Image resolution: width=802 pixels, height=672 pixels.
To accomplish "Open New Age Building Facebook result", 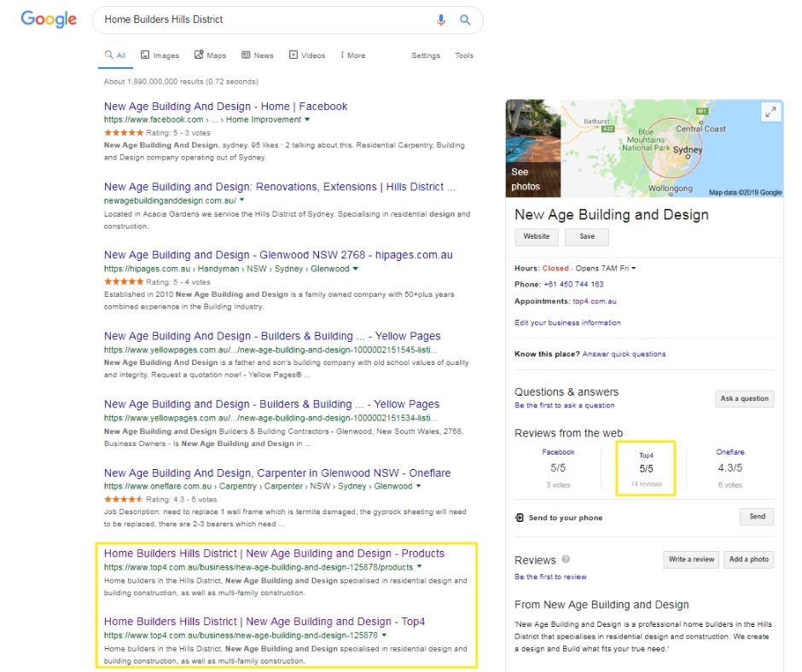I will (x=225, y=107).
